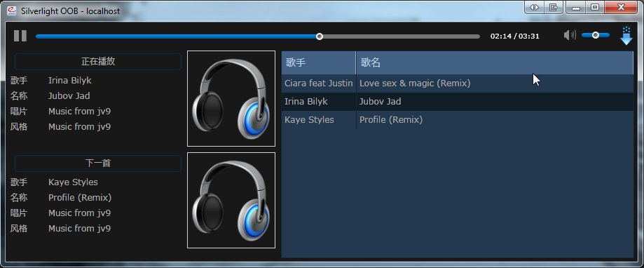This screenshot has height=268, width=644.
Task: Click next-track 唱片 value Music from jv9
Action: (80, 213)
